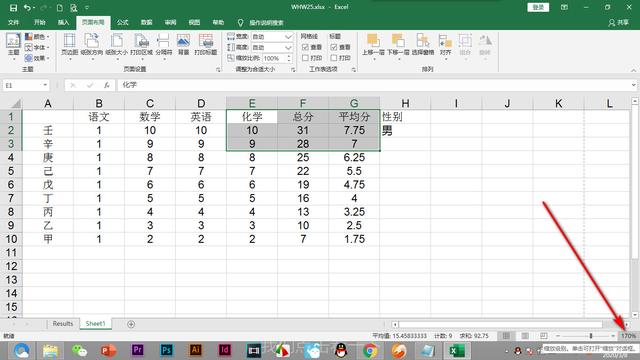Screen dimensions: 640x360
Task: Switch to the Sheet1 sheet tab
Action: 96,323
